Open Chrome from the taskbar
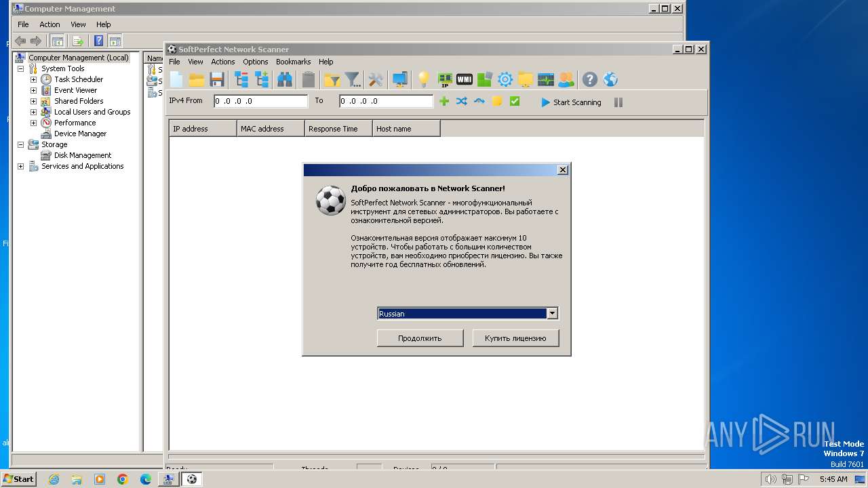Screen dimensions: 868x488 (123, 479)
